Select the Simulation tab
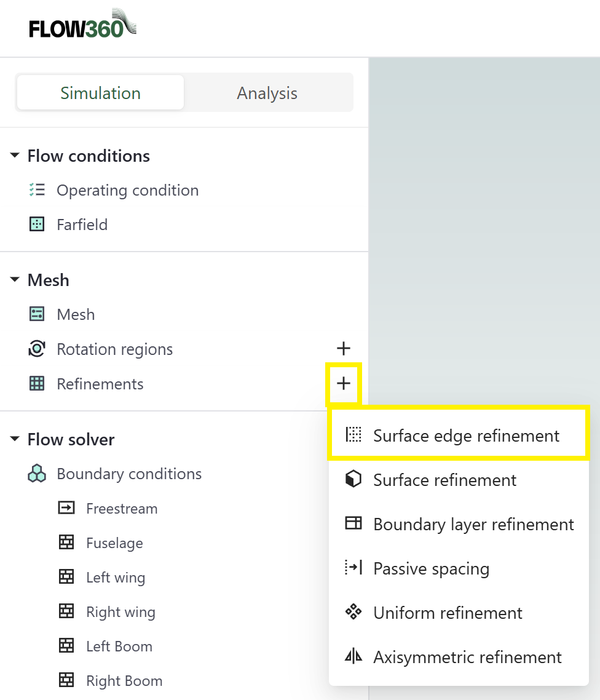The width and height of the screenshot is (600, 700). [100, 93]
